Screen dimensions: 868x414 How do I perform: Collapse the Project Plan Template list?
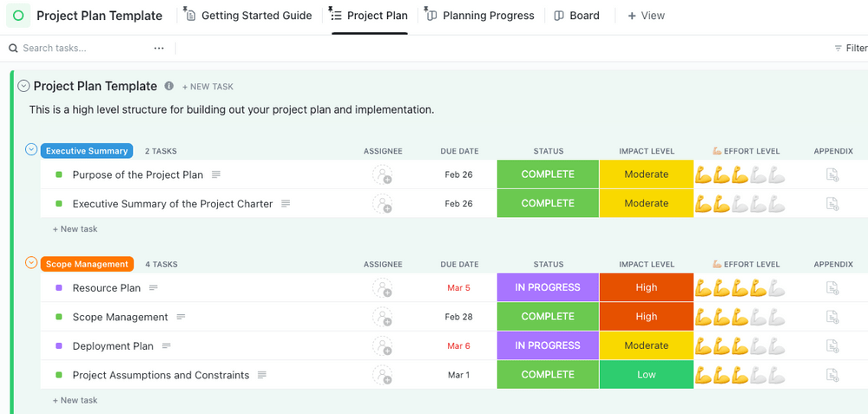(23, 86)
